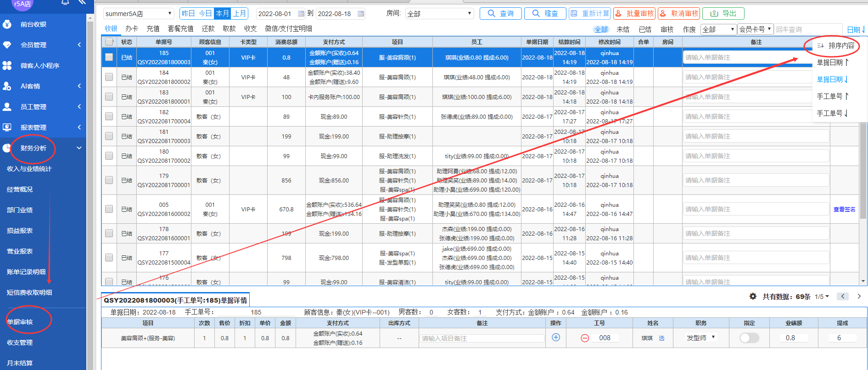The image size is (868, 370).
Task: Open the start date calendar picker icon
Action: coord(301,14)
